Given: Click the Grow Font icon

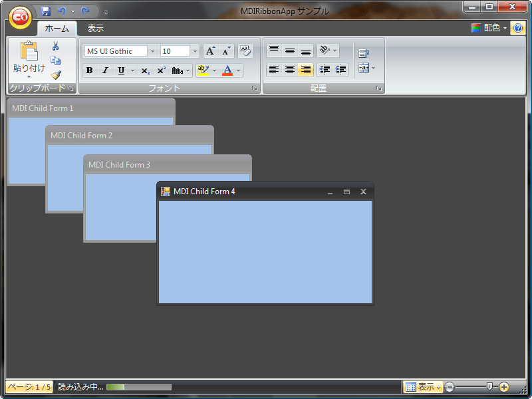Looking at the screenshot, I should tap(209, 51).
